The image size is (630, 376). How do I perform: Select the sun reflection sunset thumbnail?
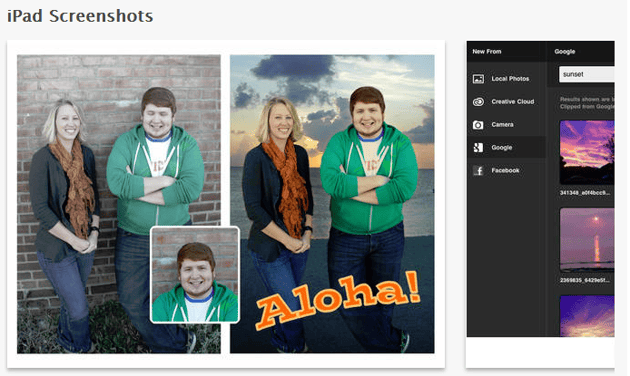(587, 240)
